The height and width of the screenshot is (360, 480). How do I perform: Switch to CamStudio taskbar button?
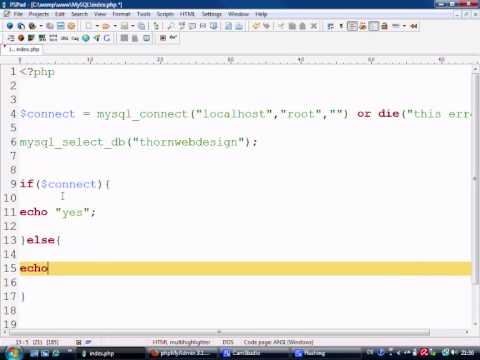[x=253, y=353]
